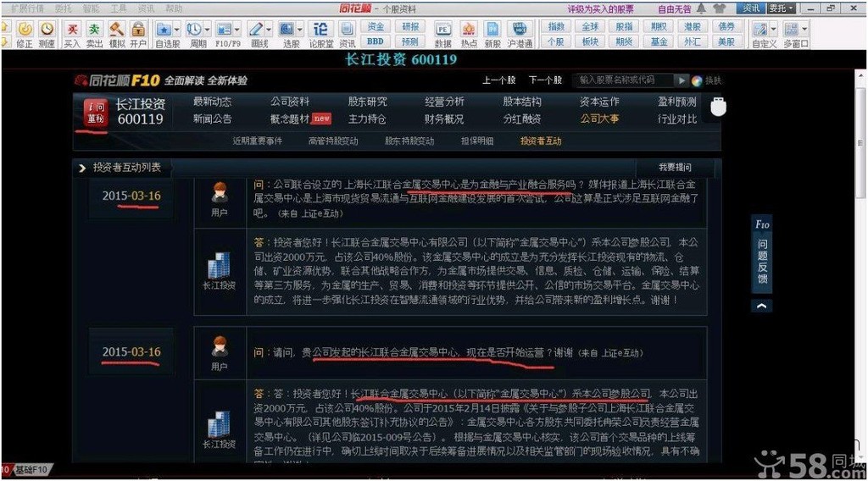The height and width of the screenshot is (481, 868).
Task: Expand the 自定义 dropdown arrow
Action: [773, 30]
